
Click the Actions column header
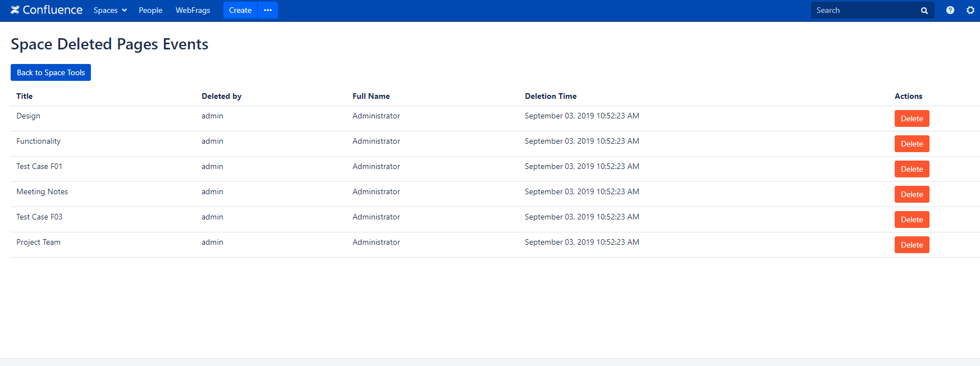tap(908, 96)
